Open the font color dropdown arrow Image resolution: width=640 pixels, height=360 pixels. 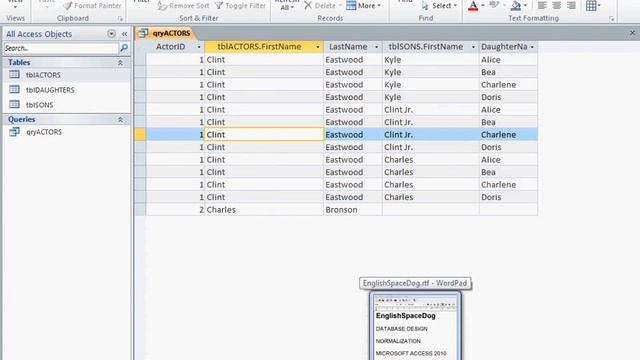coord(483,6)
